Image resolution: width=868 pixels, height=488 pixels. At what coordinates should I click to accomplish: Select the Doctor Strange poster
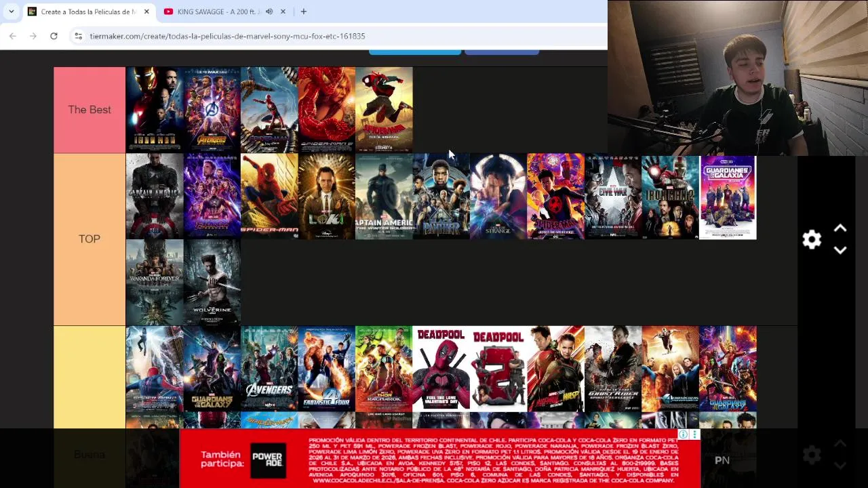pos(498,197)
